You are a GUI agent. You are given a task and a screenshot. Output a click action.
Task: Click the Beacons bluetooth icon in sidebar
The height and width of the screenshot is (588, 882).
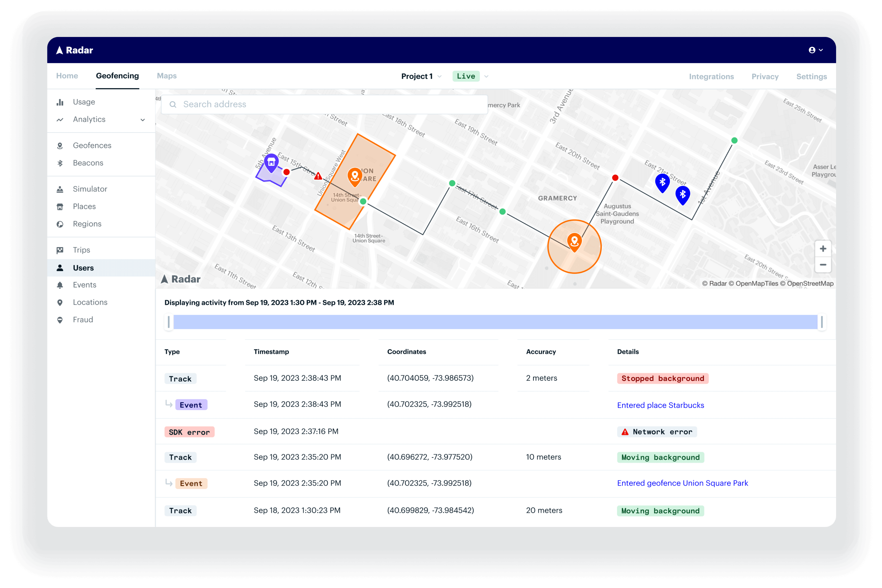pos(60,163)
